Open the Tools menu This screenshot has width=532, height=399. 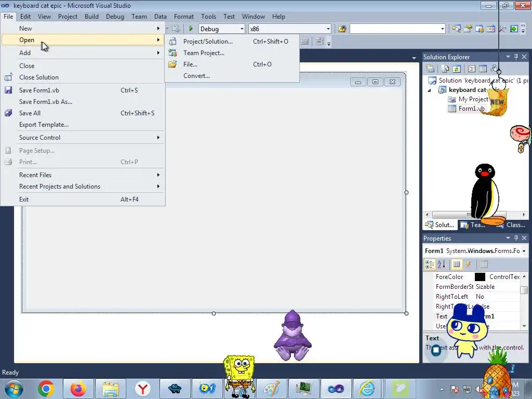tap(208, 16)
